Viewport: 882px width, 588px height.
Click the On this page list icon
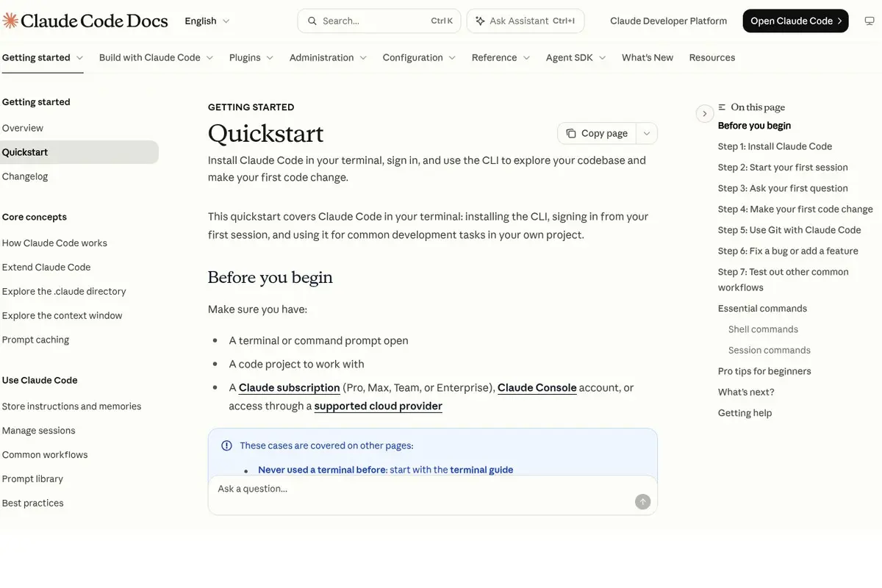(x=722, y=107)
